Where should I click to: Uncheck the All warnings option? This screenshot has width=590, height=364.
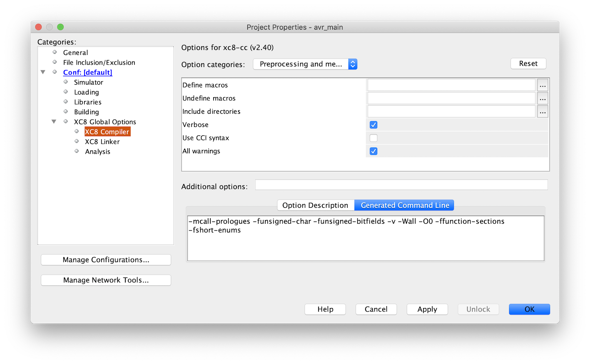pos(373,151)
